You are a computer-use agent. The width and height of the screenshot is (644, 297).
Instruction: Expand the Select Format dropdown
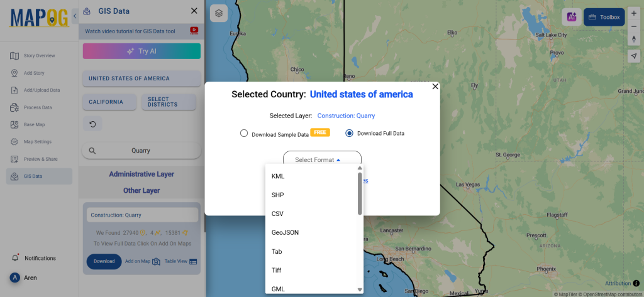coord(322,160)
